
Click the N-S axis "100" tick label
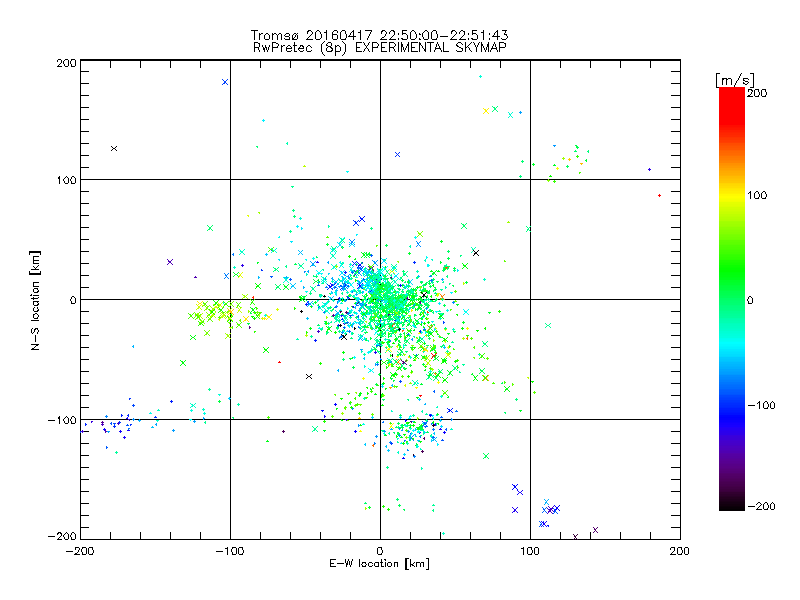point(66,180)
